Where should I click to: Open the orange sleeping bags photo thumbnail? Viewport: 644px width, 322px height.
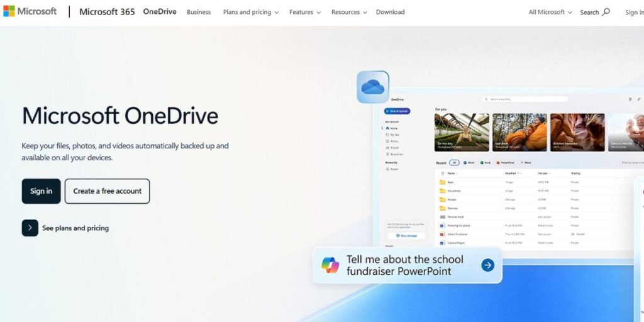[519, 132]
